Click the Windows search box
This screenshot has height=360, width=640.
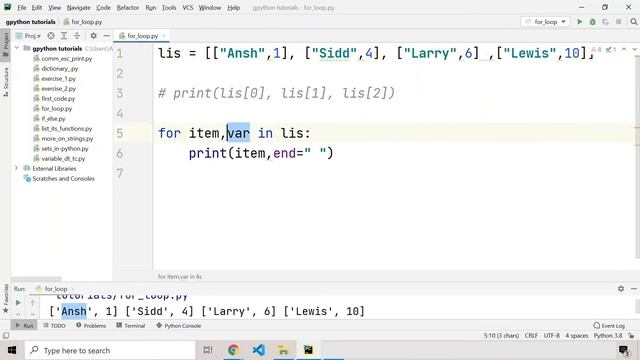(x=110, y=350)
